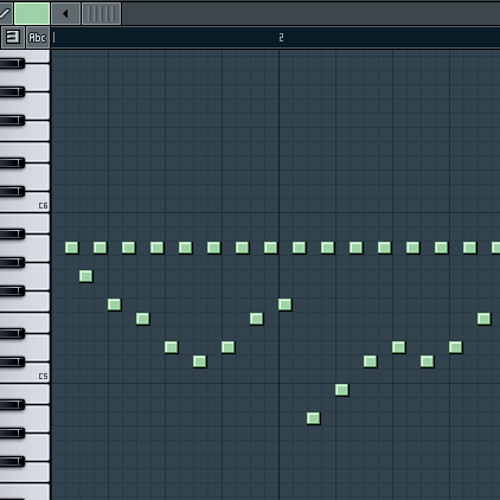Click the keyboard view icon beside Abc
The width and height of the screenshot is (500, 500).
click(x=12, y=37)
